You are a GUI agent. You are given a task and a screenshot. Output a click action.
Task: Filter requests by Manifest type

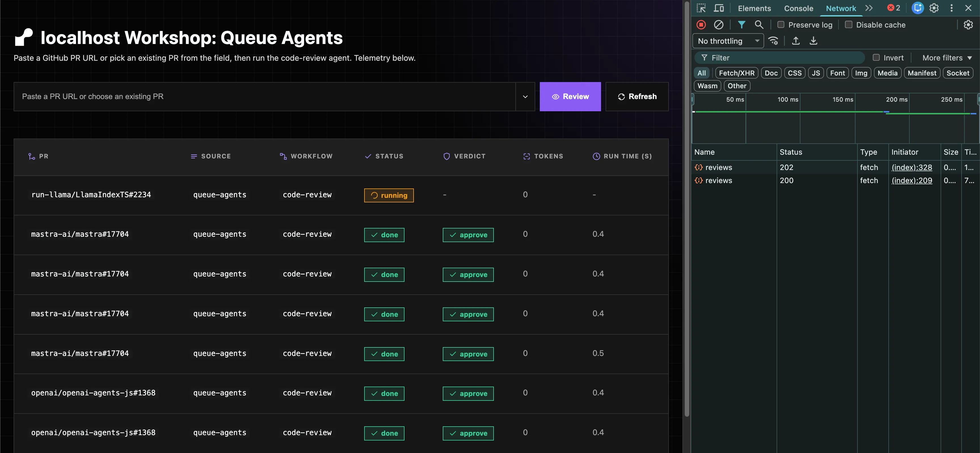922,73
